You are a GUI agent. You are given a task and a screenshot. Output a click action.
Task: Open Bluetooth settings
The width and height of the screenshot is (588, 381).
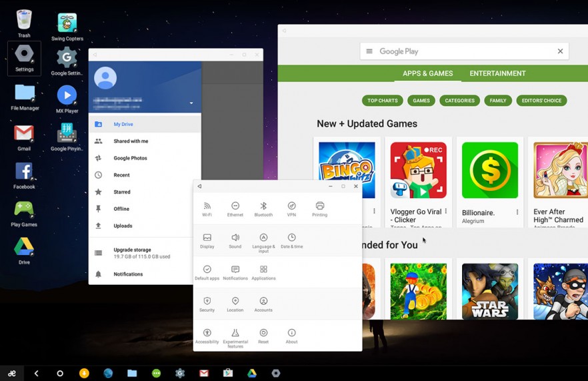coord(263,209)
